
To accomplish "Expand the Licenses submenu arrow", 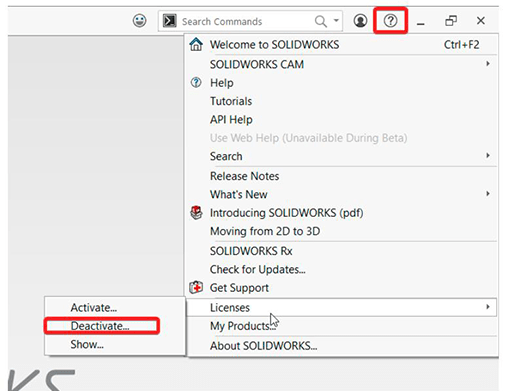I will pos(488,307).
